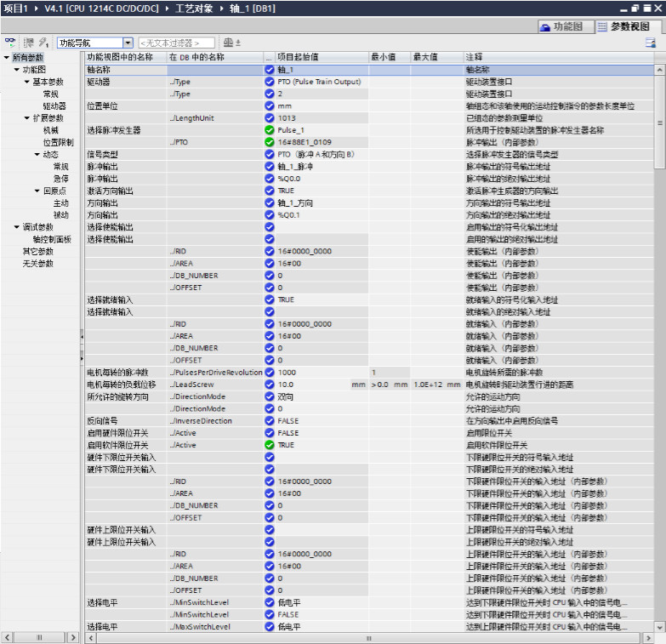Click blue status icon beside mm position unit value
This screenshot has width=666, height=644.
(270, 105)
